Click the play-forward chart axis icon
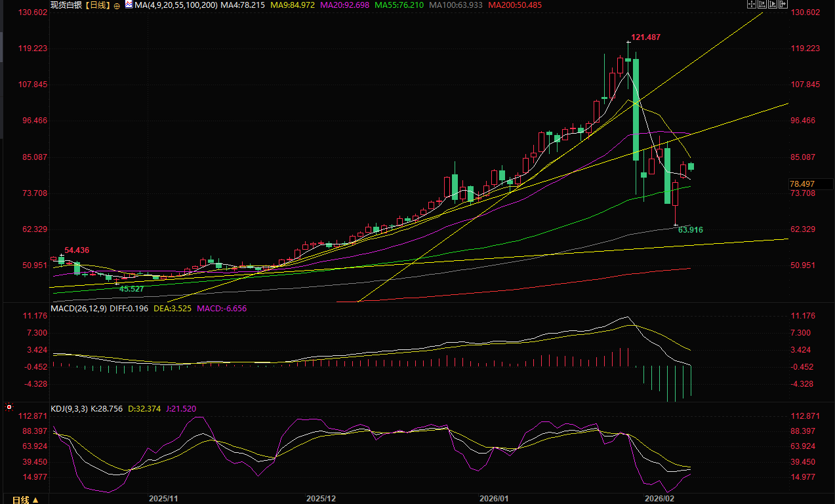This screenshot has width=835, height=504. pyautogui.click(x=773, y=4)
